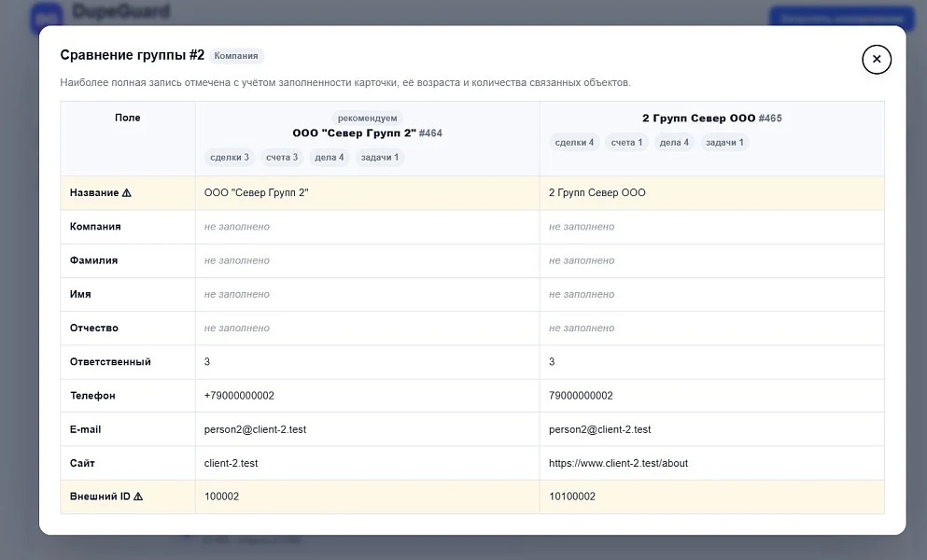The width and height of the screenshot is (927, 560).
Task: Click задачи 1 chip of record #464
Action: pyautogui.click(x=380, y=158)
